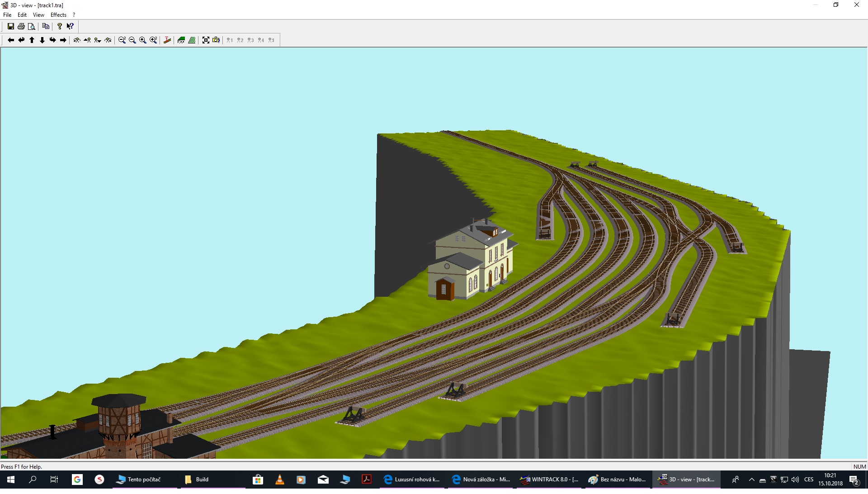This screenshot has height=494, width=868.
Task: Open the View menu
Action: [x=38, y=15]
